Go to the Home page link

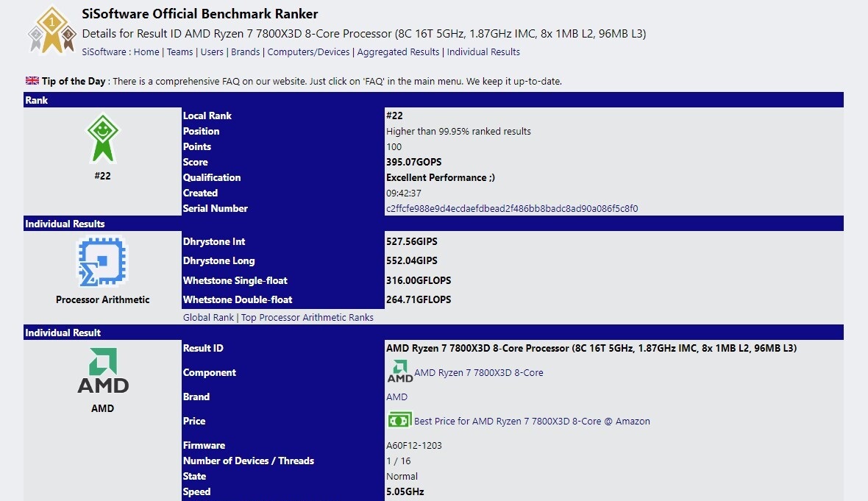click(146, 52)
